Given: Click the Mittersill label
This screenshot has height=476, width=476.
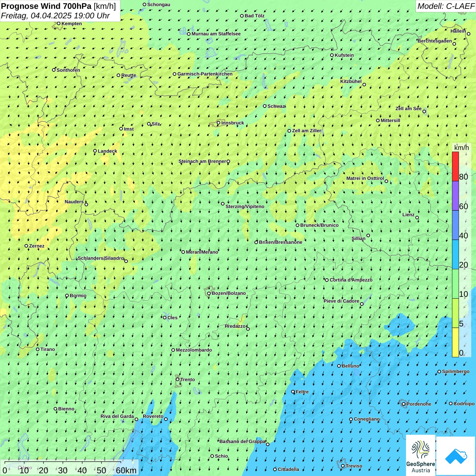Looking at the screenshot, I should coord(390,120).
